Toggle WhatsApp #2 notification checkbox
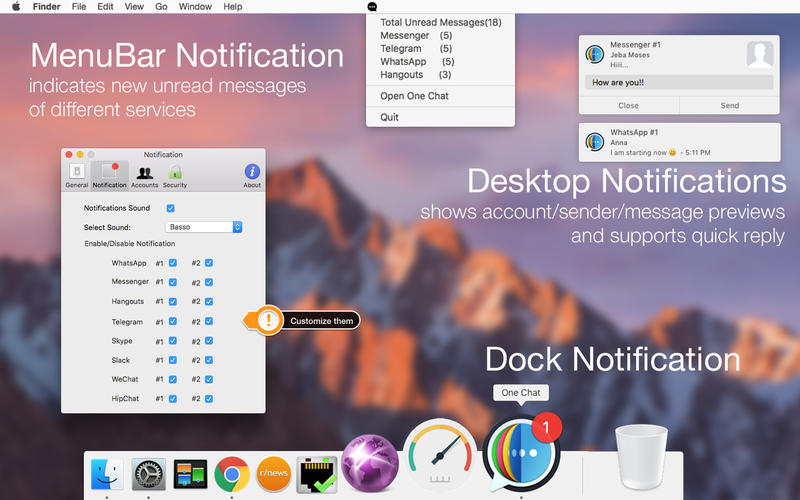The image size is (800, 500). point(209,263)
